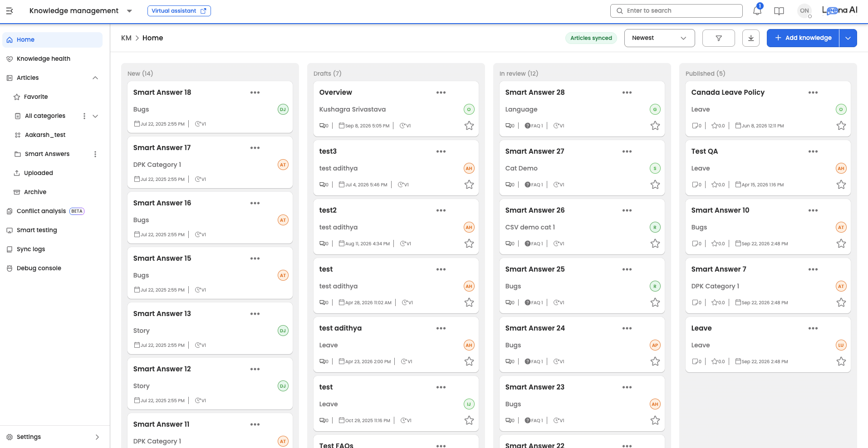Click the Enter to search field

point(677,11)
